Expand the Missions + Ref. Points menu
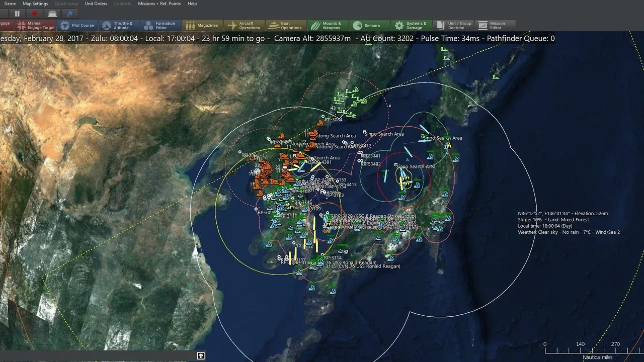The width and height of the screenshot is (644, 362). point(159,4)
